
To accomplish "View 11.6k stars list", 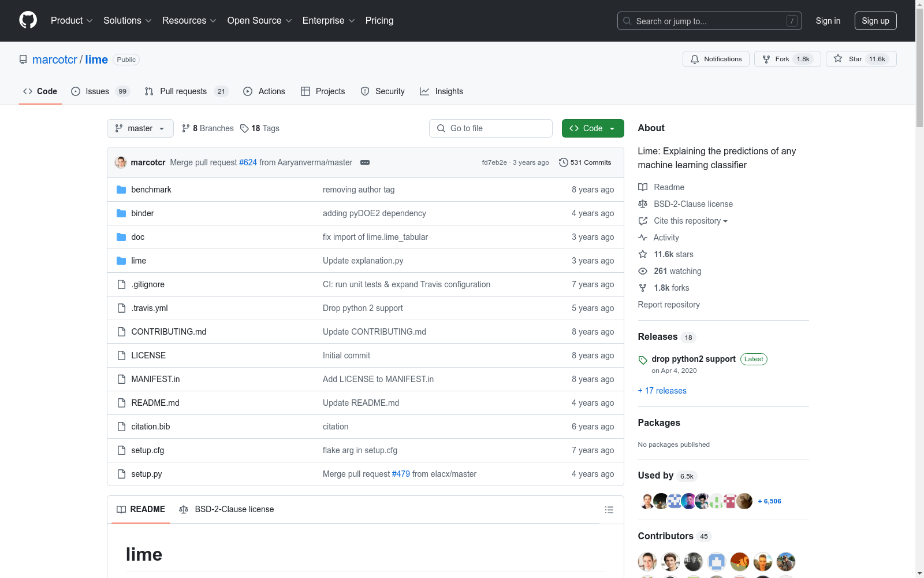I will point(666,254).
